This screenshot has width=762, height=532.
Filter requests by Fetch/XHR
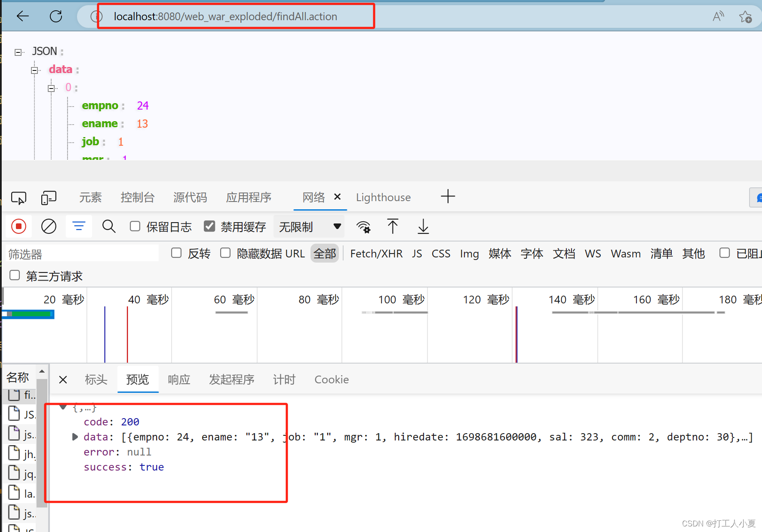point(376,254)
